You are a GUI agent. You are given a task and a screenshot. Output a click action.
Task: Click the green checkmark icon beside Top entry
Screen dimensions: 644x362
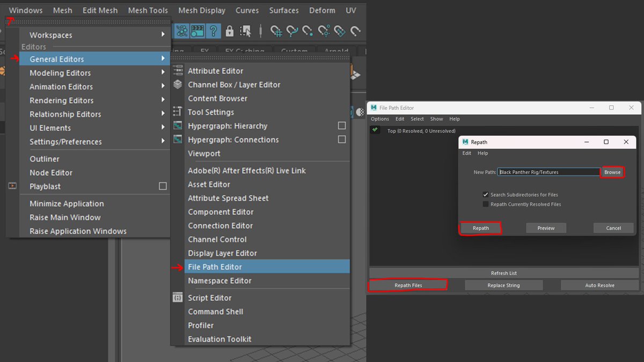375,130
